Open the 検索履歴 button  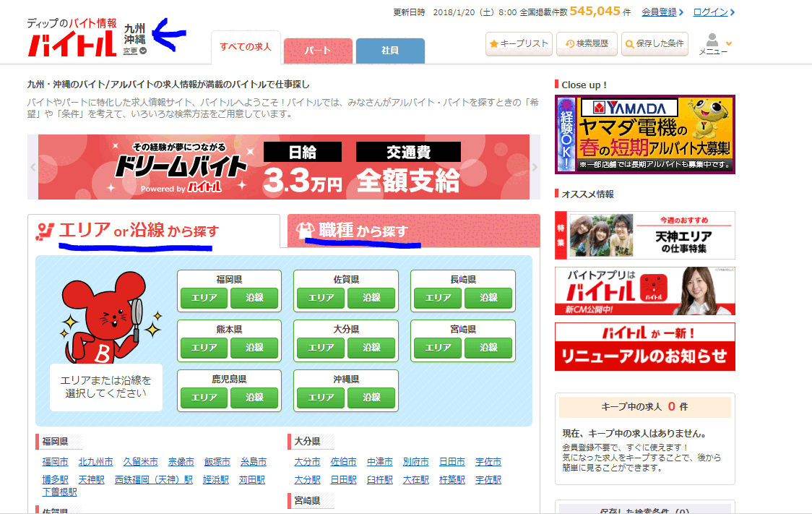[587, 43]
